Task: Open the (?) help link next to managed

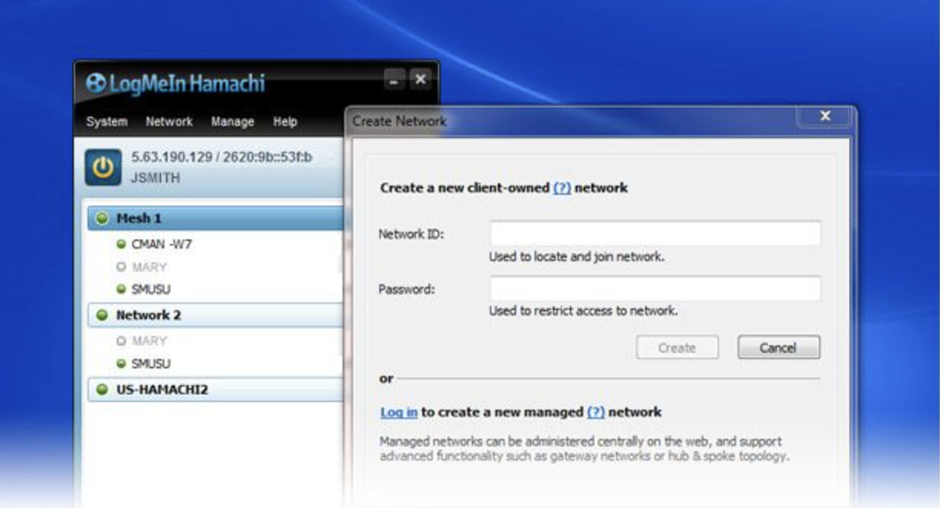Action: pos(596,412)
